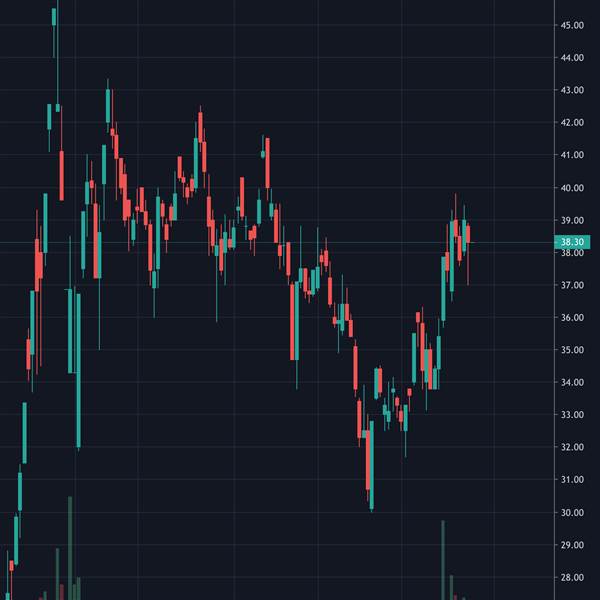Click the 41.00 price axis label
The height and width of the screenshot is (600, 600).
tap(572, 155)
